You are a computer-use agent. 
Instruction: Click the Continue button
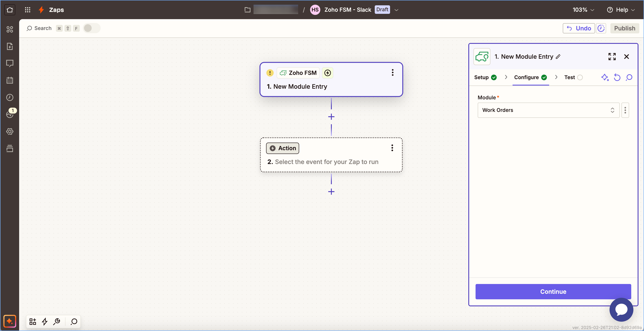pyautogui.click(x=553, y=291)
